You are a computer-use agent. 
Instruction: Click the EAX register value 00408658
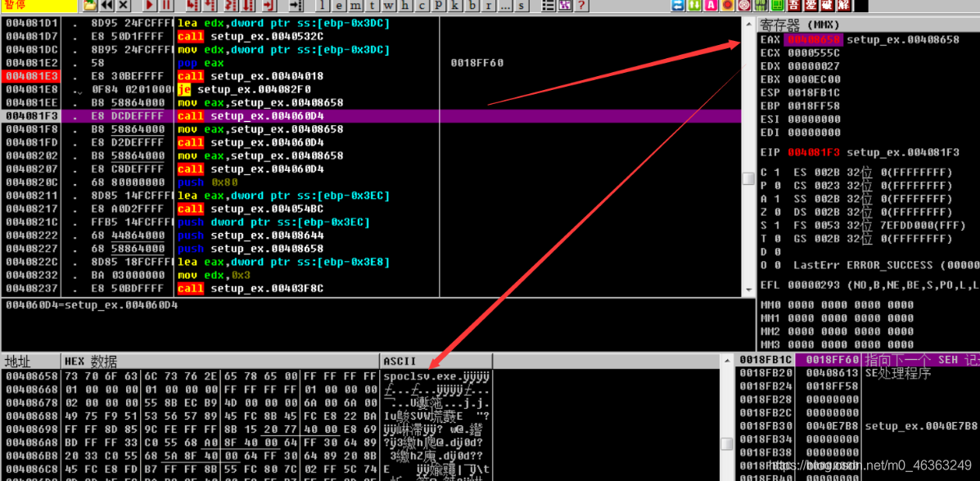point(813,39)
